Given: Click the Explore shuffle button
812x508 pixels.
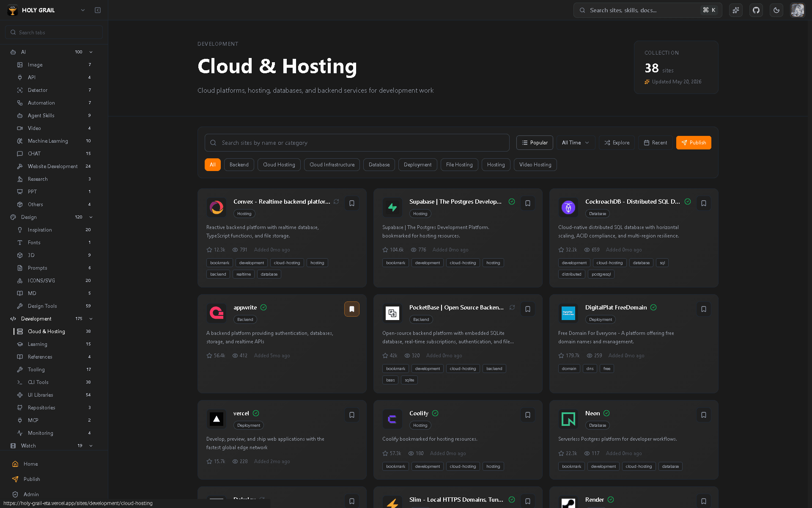Looking at the screenshot, I should [x=617, y=143].
